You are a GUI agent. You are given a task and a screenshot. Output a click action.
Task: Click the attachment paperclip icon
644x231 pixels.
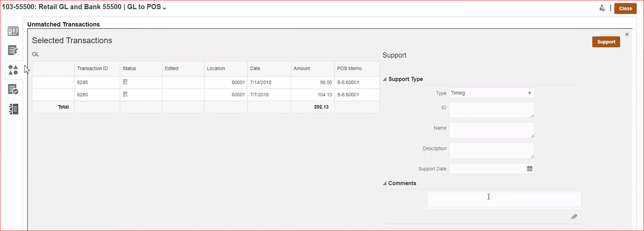pos(574,217)
